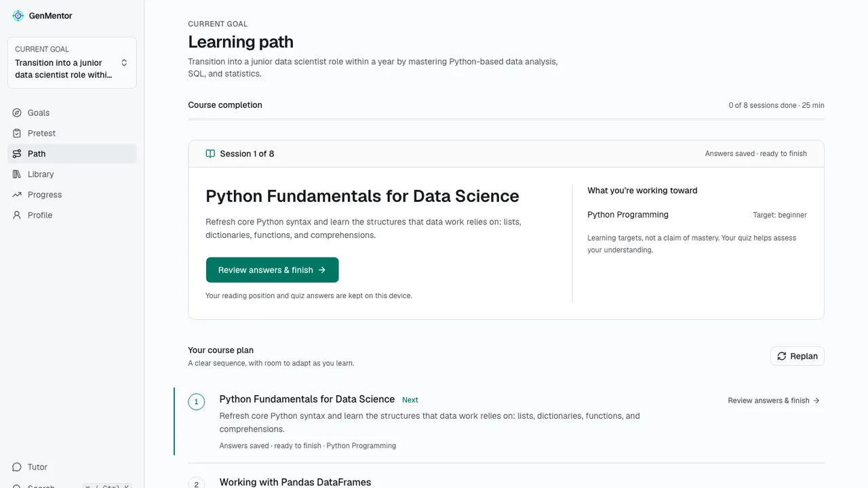The width and height of the screenshot is (868, 488).
Task: Click 0 of 8 sessions done text
Action: [x=762, y=105]
